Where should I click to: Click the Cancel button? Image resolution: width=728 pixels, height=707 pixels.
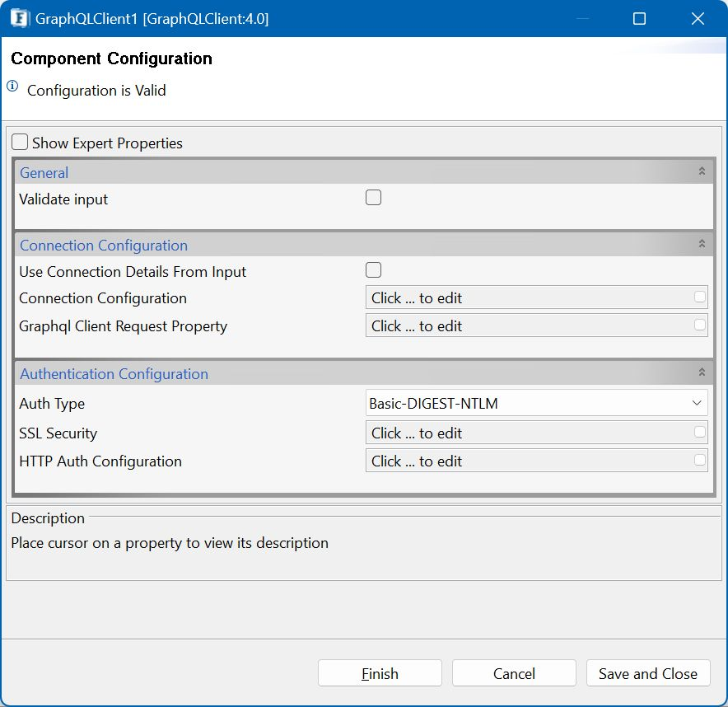point(514,673)
